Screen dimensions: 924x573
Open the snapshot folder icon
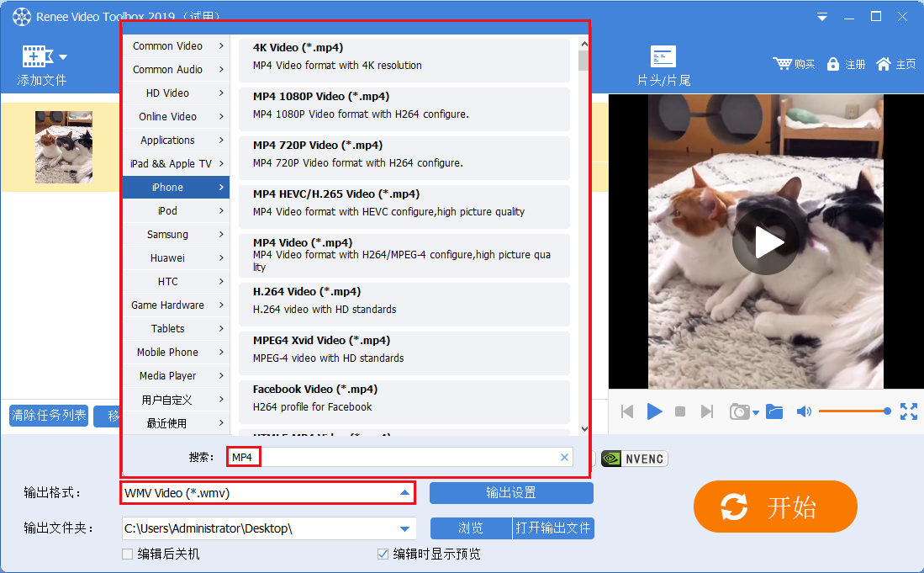774,411
